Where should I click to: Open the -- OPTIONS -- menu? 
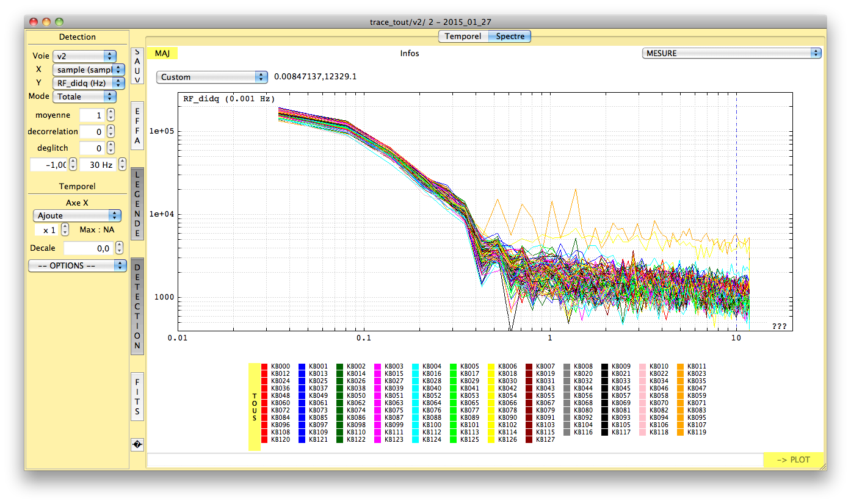pyautogui.click(x=78, y=266)
